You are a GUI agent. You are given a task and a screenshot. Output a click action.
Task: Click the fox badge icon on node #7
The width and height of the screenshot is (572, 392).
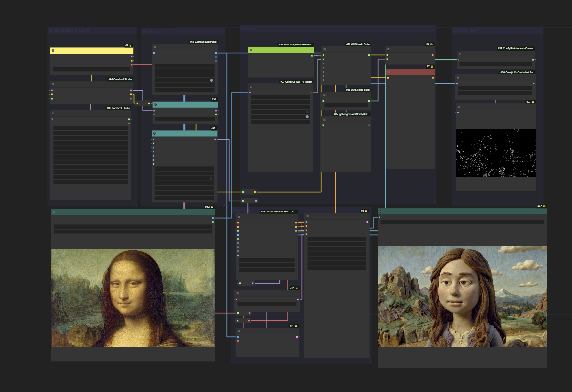432,67
